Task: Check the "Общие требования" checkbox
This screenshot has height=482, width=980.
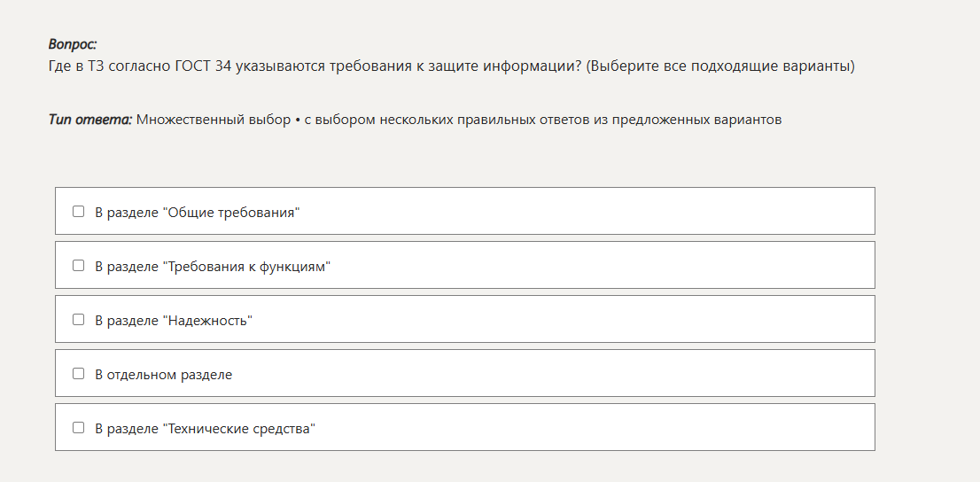Action: (x=79, y=212)
